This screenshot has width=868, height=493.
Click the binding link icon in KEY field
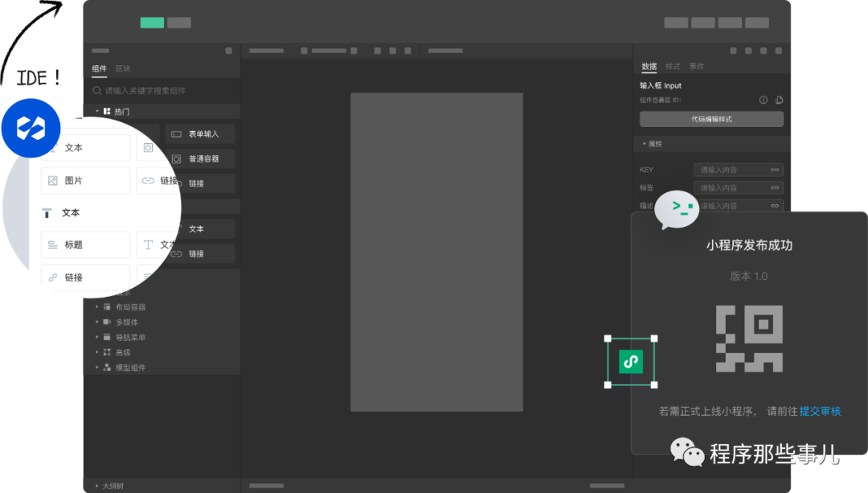click(x=775, y=170)
